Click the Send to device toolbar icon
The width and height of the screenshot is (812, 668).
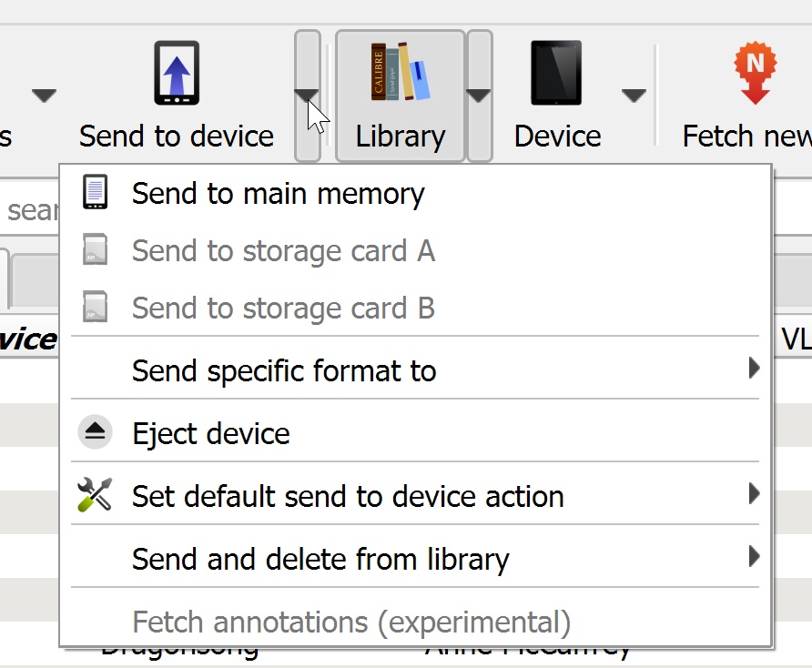click(177, 73)
